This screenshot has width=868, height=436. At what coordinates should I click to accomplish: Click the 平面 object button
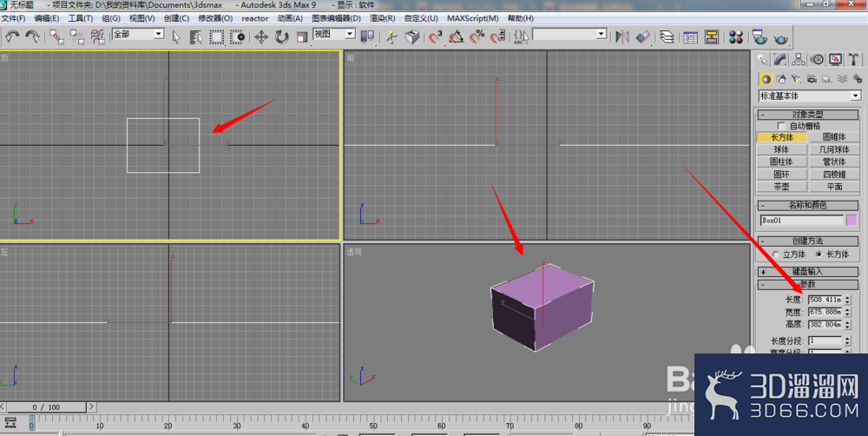point(833,187)
